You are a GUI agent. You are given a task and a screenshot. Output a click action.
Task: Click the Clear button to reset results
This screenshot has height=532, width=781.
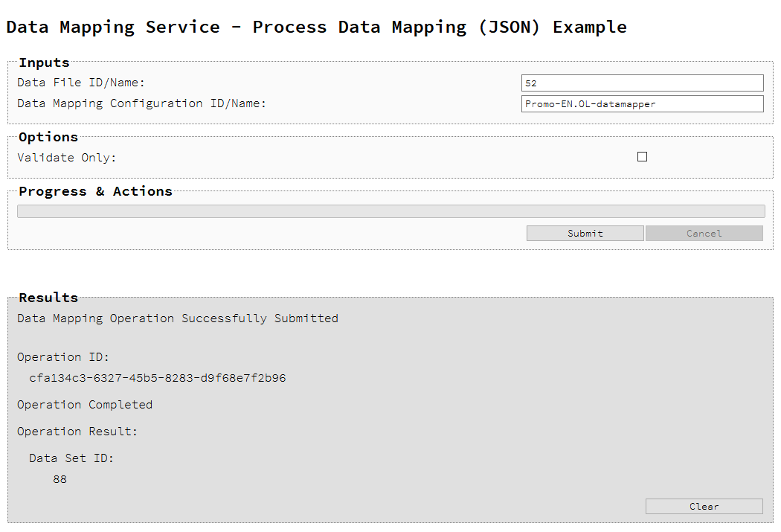pos(704,506)
